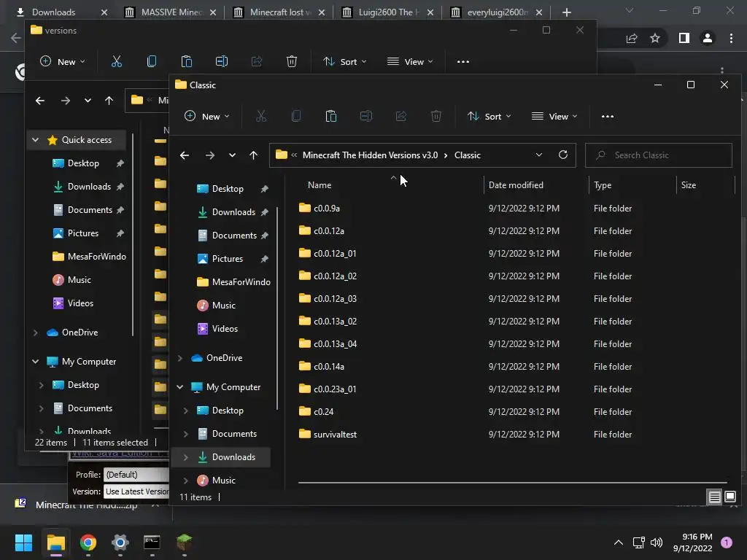Screen dimensions: 747x560
Task: Click the horizontal scrollbar in Classic file list
Action: click(512, 483)
